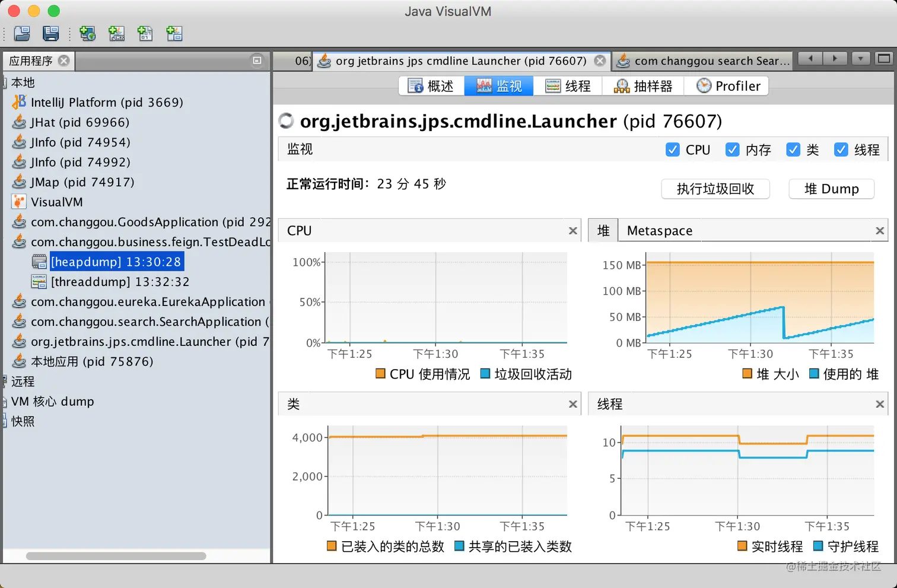The width and height of the screenshot is (897, 588).
Task: Click the Java icon beside JMap (pid 74917)
Action: (20, 182)
